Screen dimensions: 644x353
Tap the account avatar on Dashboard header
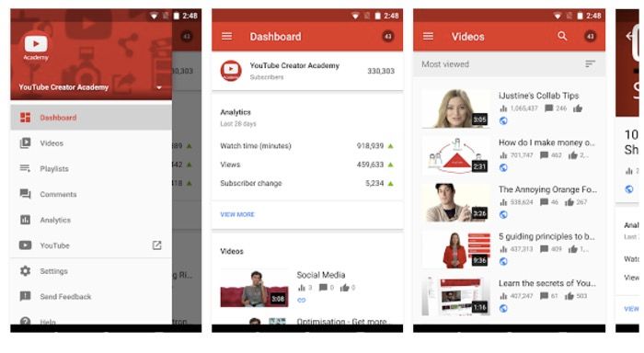click(387, 36)
